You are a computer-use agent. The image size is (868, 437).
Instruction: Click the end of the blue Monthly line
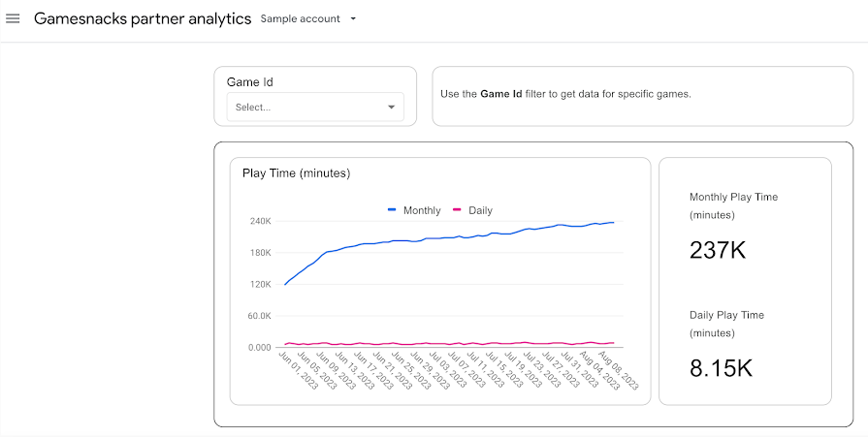pos(613,222)
